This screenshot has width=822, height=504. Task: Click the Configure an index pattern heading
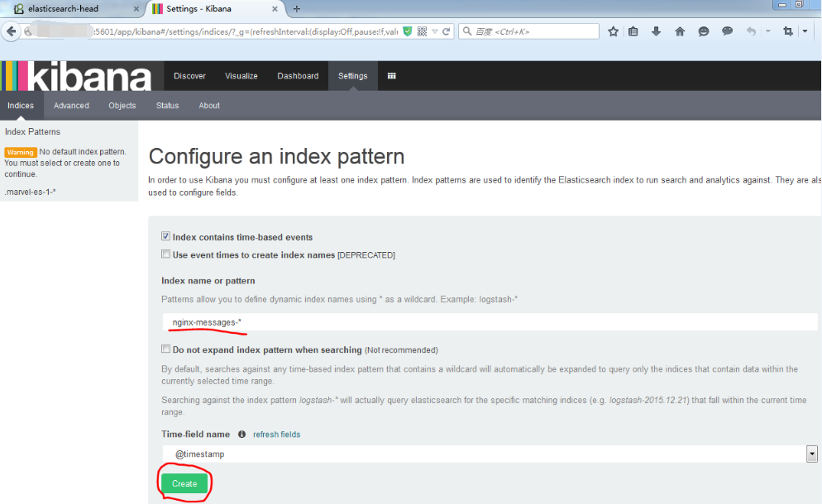click(276, 156)
